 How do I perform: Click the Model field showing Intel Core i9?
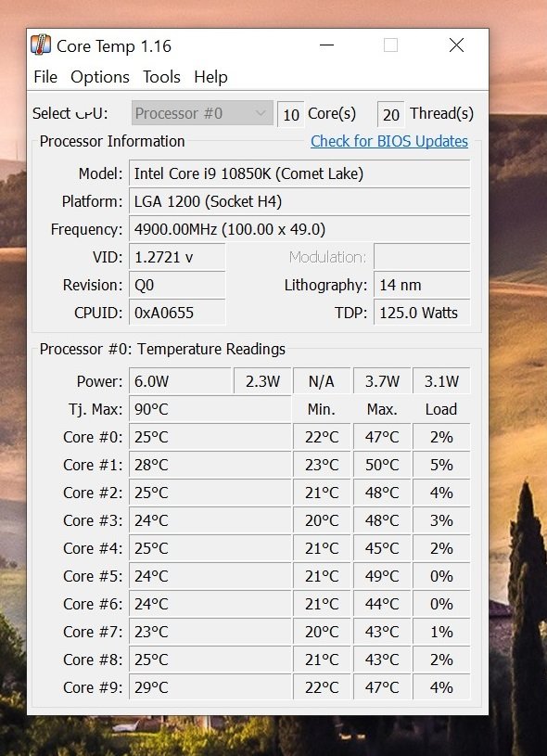[299, 173]
